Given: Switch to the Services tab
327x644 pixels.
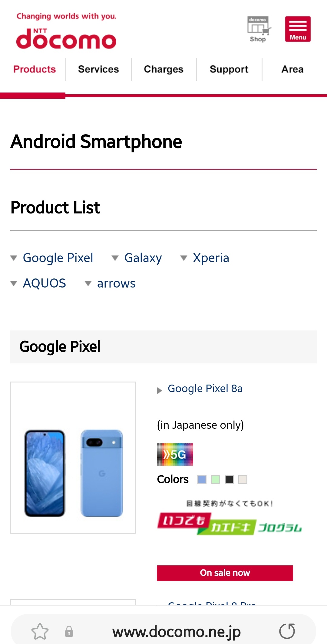Looking at the screenshot, I should (x=98, y=69).
